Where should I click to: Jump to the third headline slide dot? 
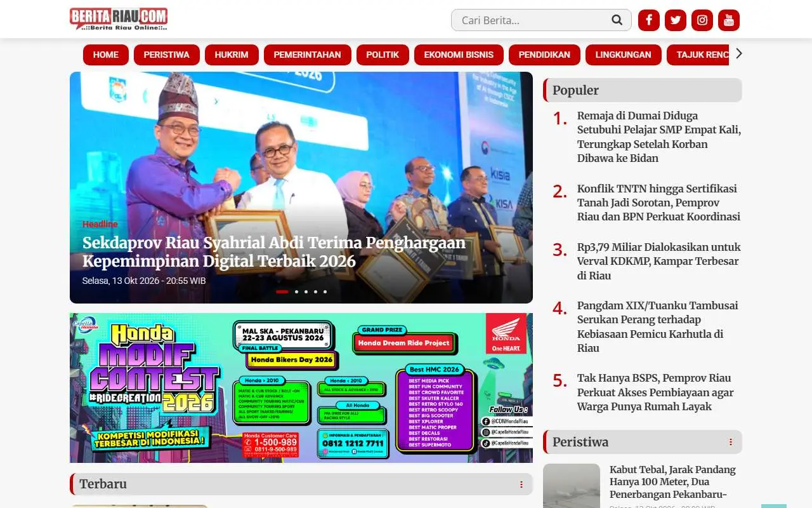coord(306,291)
